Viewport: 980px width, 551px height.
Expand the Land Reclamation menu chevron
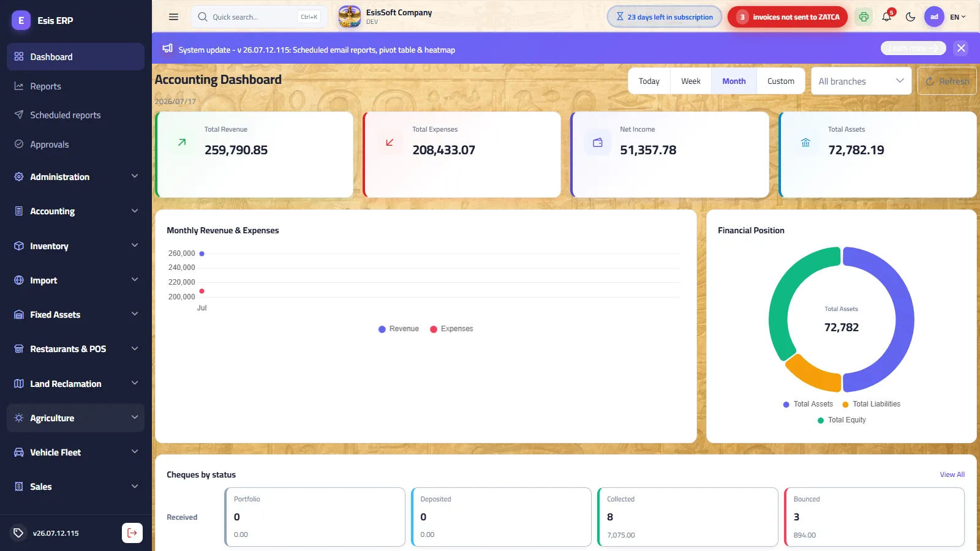click(x=135, y=383)
